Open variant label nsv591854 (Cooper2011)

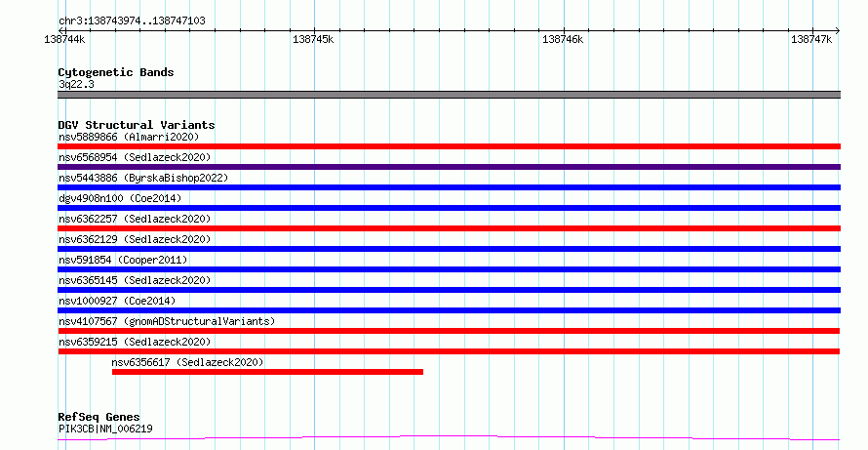pyautogui.click(x=123, y=260)
